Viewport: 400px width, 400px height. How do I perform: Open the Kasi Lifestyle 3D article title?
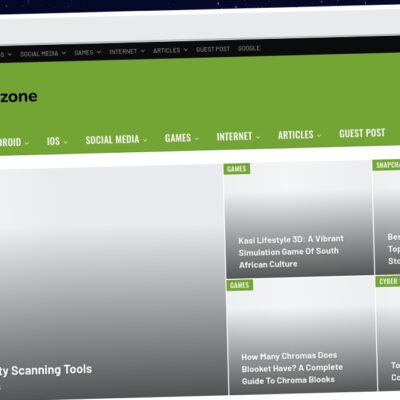[291, 252]
